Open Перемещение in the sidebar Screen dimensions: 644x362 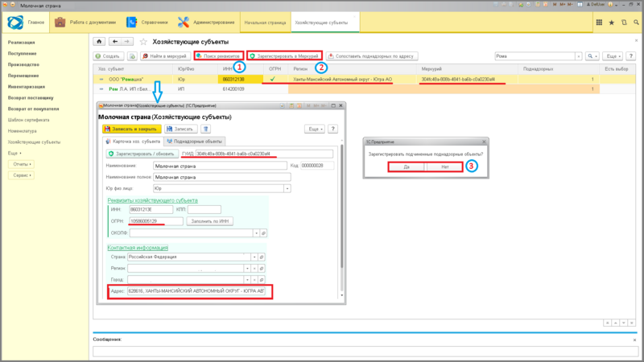click(23, 76)
